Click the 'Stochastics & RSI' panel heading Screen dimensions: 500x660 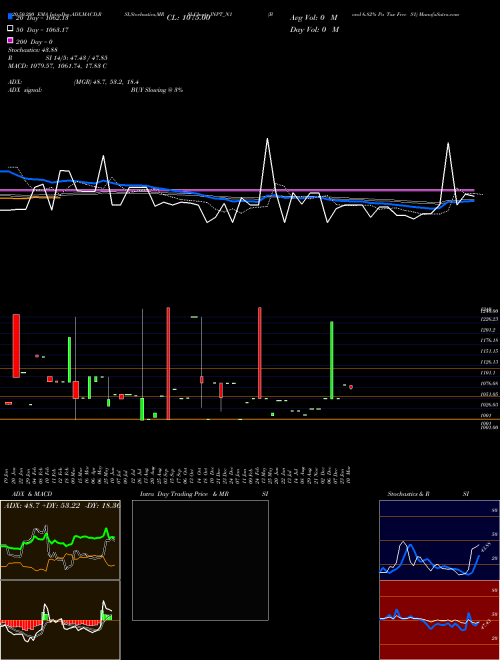(x=428, y=494)
